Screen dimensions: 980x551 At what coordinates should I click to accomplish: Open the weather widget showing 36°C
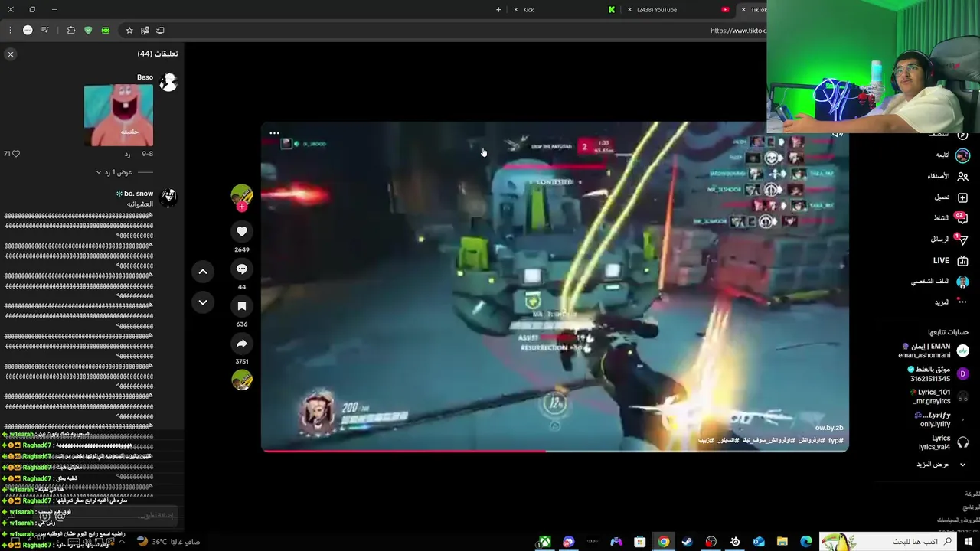coord(168,542)
